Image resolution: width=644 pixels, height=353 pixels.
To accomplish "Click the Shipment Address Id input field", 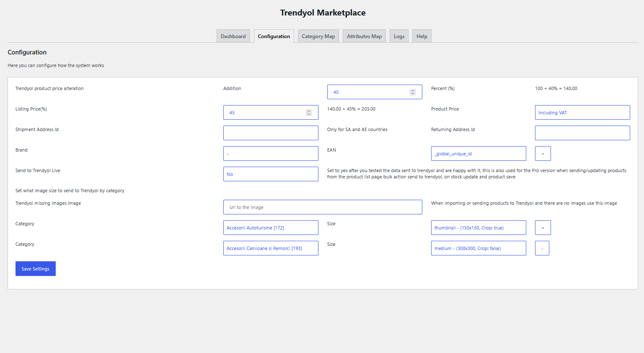I will pyautogui.click(x=270, y=133).
